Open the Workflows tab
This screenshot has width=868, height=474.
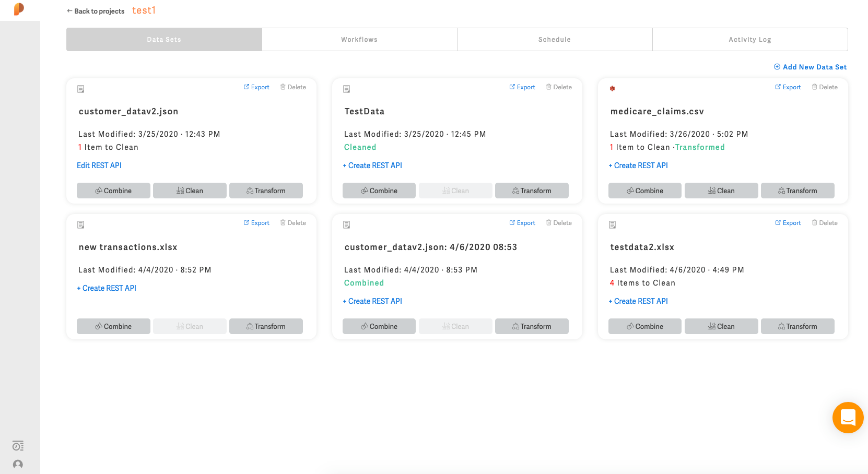359,39
